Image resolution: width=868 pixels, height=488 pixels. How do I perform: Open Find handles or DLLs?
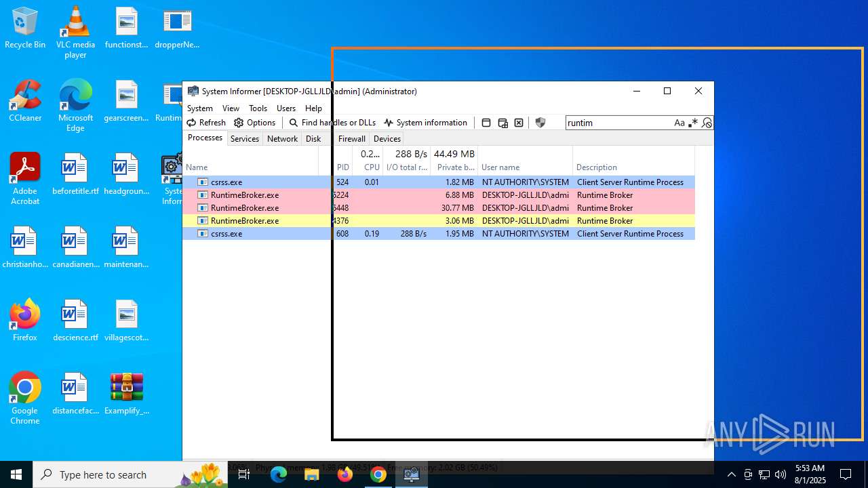click(x=332, y=123)
